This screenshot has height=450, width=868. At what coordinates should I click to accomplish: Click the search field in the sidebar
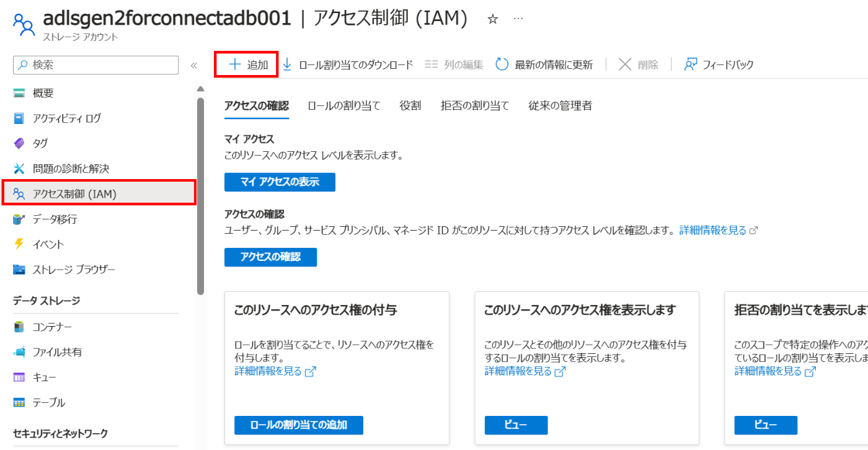point(95,64)
